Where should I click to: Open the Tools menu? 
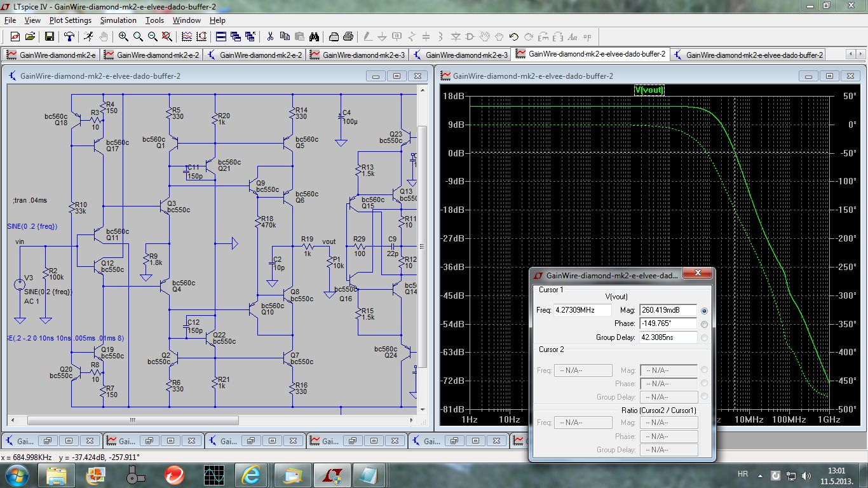click(x=154, y=20)
